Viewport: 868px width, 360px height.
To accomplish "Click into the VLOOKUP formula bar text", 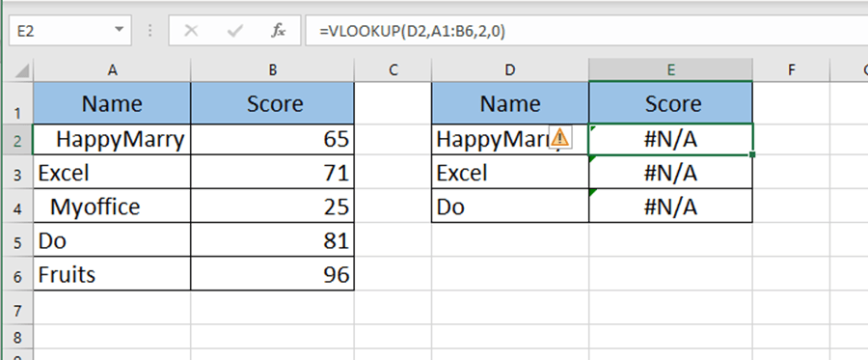I will pyautogui.click(x=412, y=32).
